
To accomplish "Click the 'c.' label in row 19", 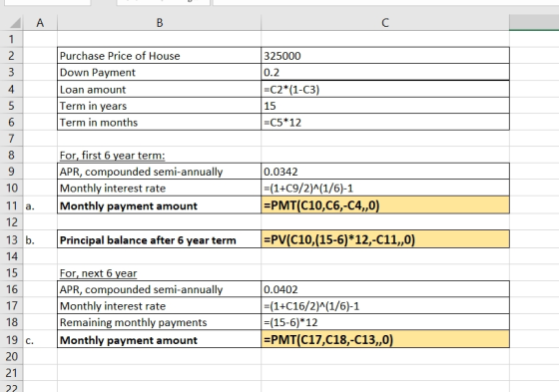I will [30, 341].
